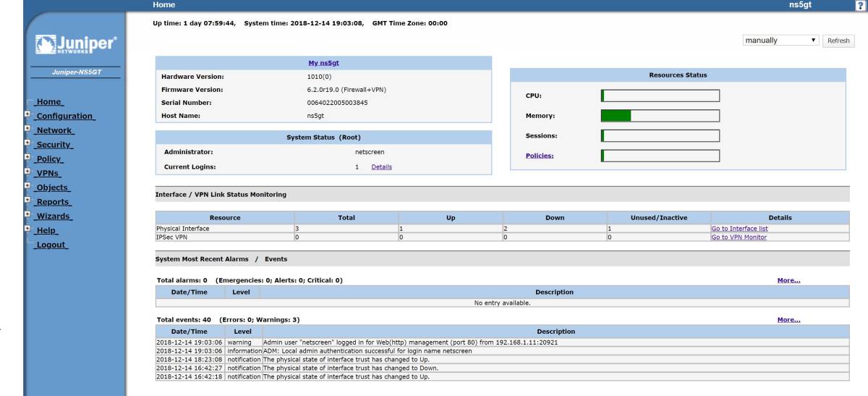This screenshot has height=396, width=868.
Task: Open current logins Details link
Action: pyautogui.click(x=381, y=167)
